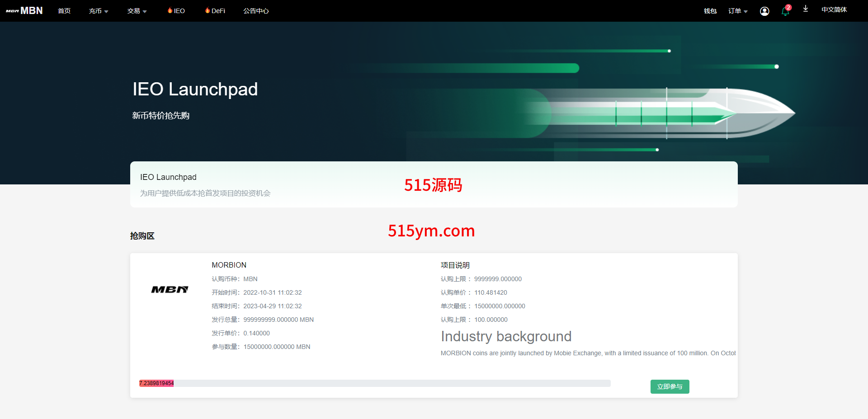Open the notifications bell icon
The width and height of the screenshot is (868, 419).
point(785,12)
